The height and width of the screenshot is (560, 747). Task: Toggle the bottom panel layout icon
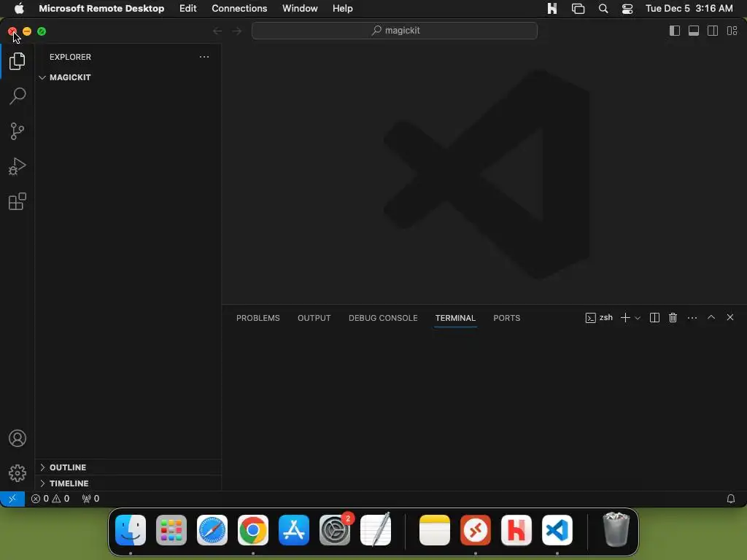click(x=694, y=31)
